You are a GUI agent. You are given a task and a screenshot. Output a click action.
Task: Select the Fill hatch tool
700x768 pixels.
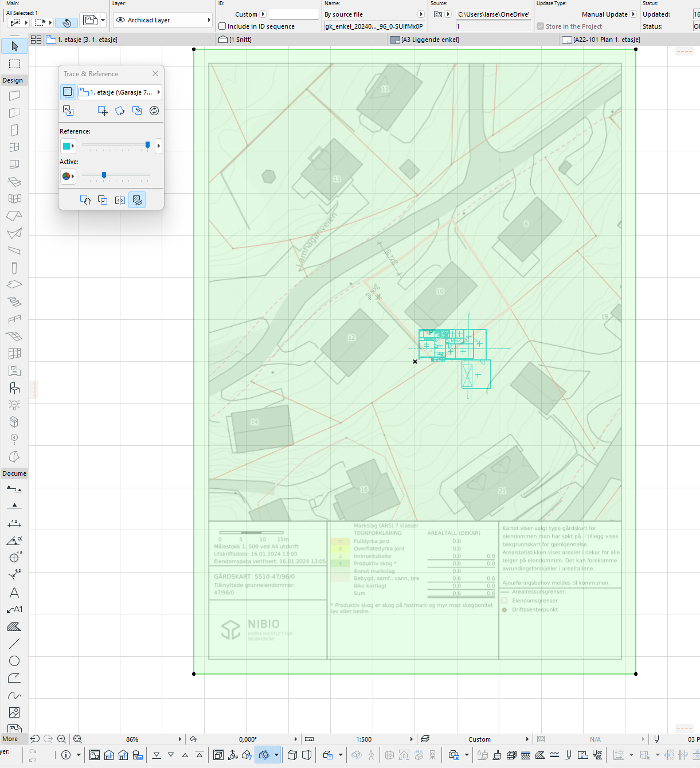tap(15, 627)
